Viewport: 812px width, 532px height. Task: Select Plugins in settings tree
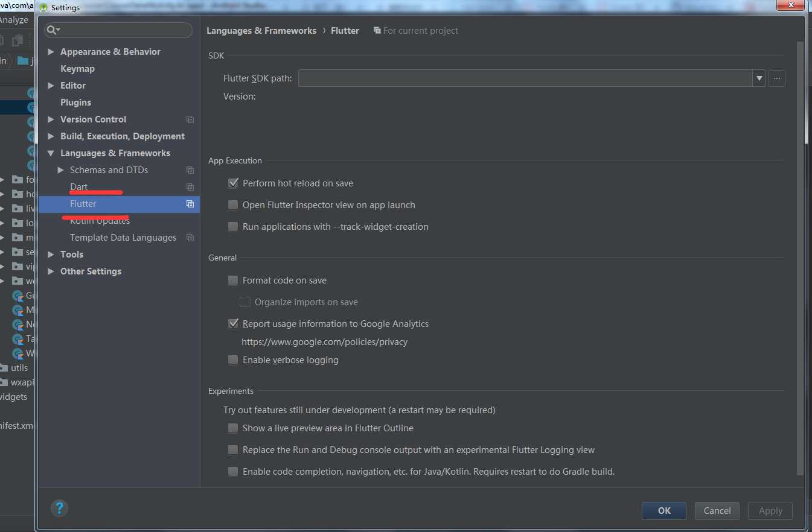[75, 103]
